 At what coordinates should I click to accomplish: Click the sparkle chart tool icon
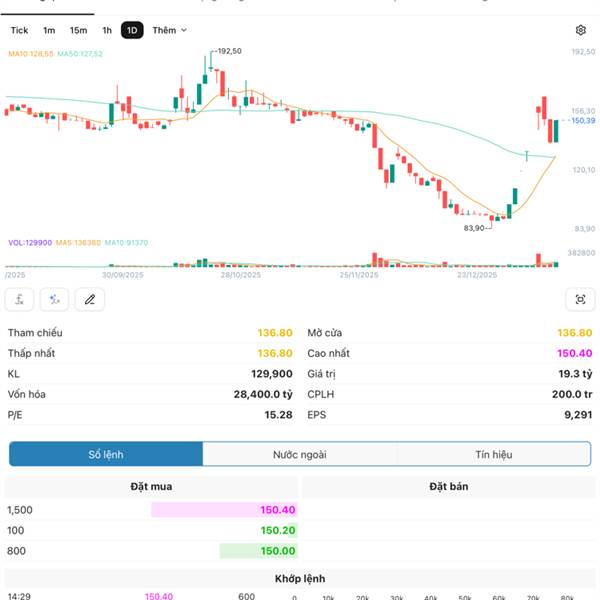click(x=55, y=299)
